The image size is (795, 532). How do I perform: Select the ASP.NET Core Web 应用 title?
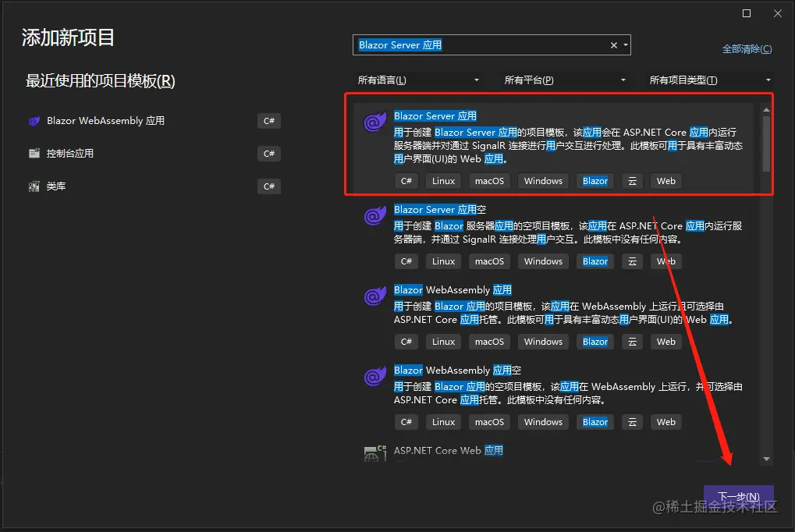[x=448, y=450]
